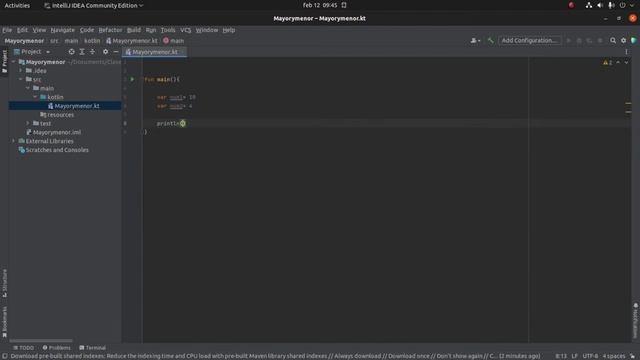Click status bar tool windows toggle icon
Viewport: 640px width, 360px height.
coord(4,356)
